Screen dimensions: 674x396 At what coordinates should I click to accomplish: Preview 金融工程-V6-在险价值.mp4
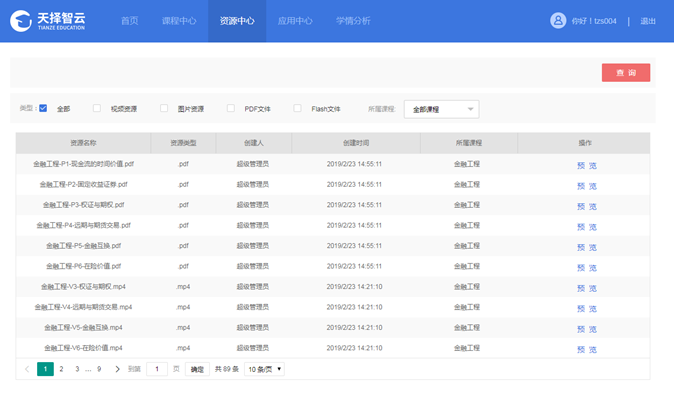coord(587,350)
